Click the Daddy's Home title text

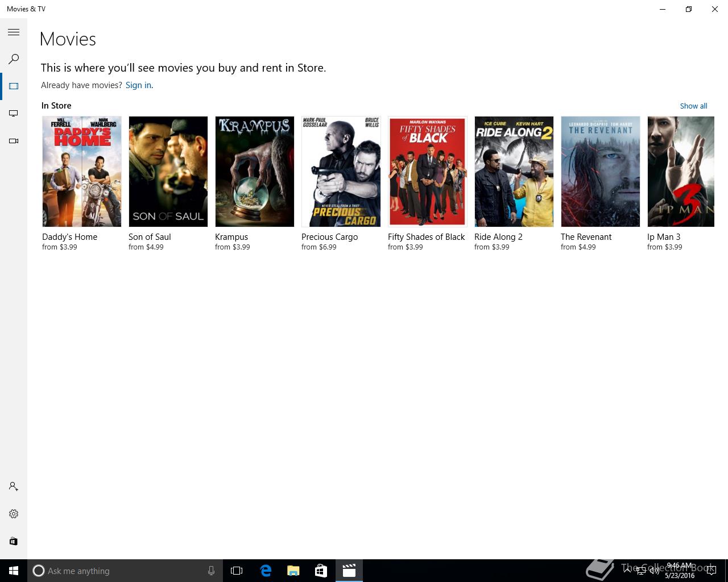69,237
